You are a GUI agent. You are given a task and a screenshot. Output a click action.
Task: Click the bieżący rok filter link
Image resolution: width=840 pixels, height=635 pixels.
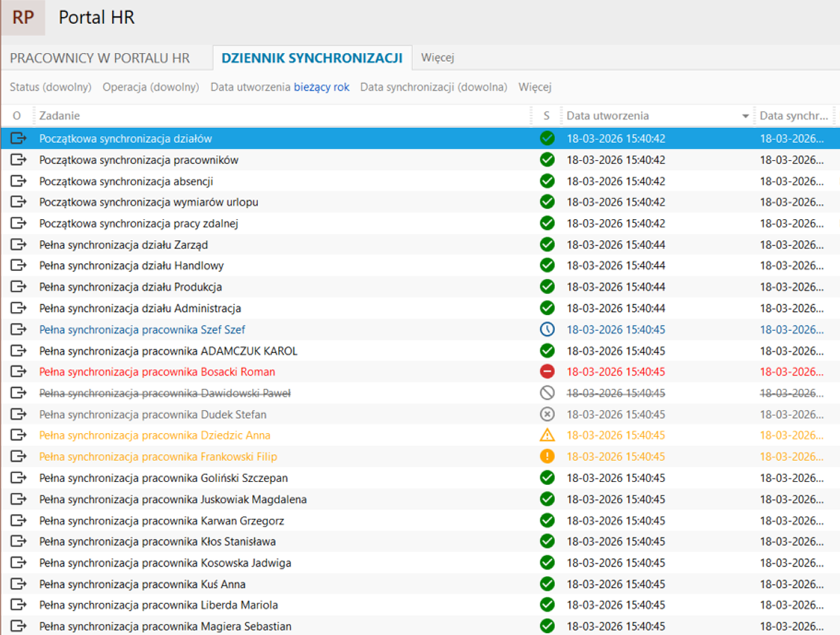click(322, 87)
